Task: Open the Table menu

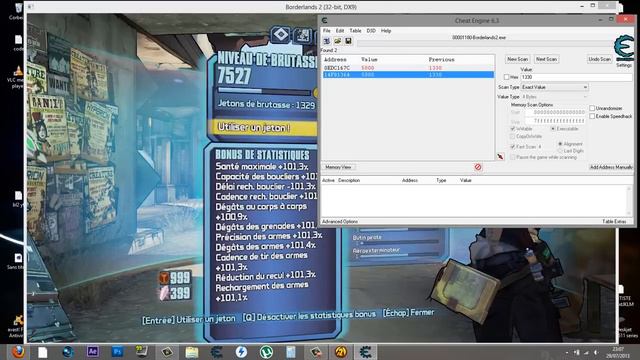Action: [355, 31]
